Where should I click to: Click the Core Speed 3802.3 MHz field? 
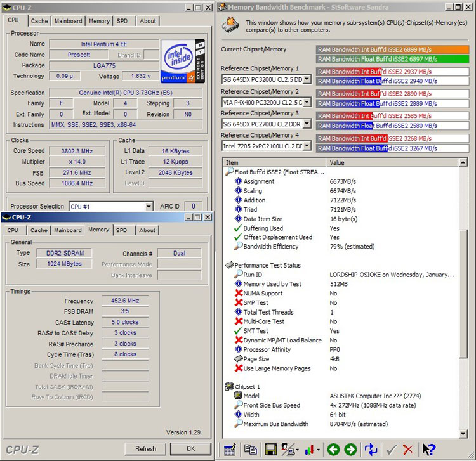(77, 151)
